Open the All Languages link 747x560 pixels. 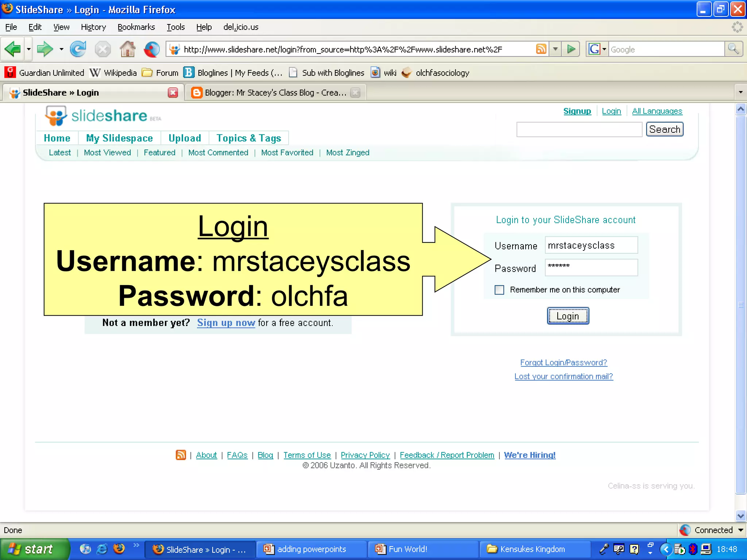point(657,111)
